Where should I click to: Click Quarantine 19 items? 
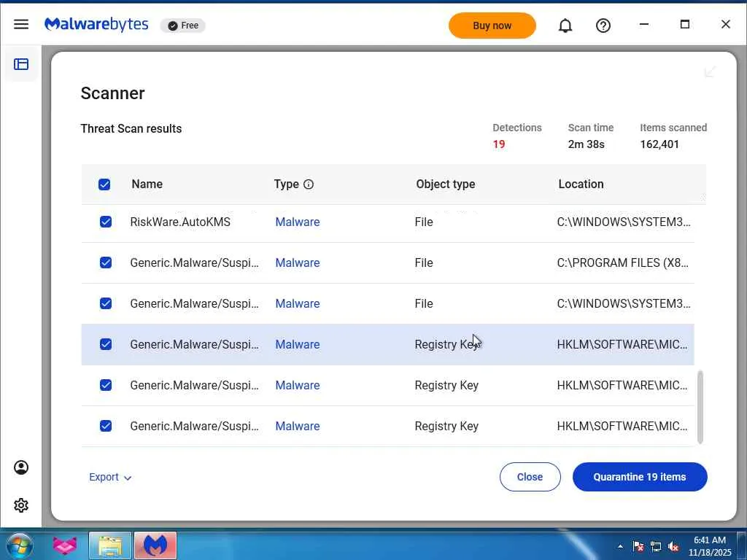(640, 477)
